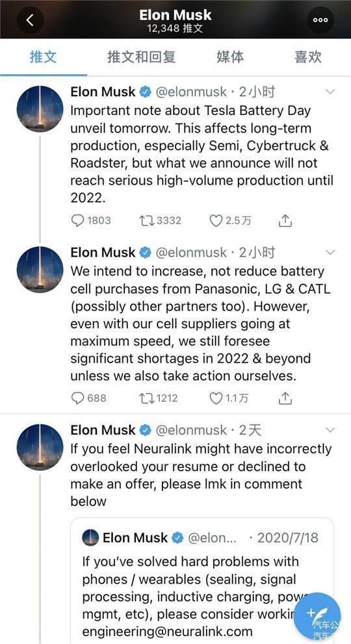
Task: Open the 喜欢 tab
Action: tap(308, 57)
